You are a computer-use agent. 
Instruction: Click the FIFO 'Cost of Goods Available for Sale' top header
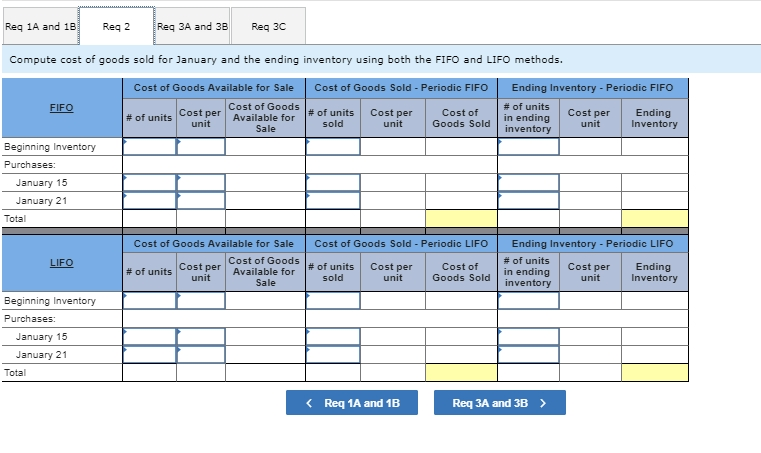point(214,88)
